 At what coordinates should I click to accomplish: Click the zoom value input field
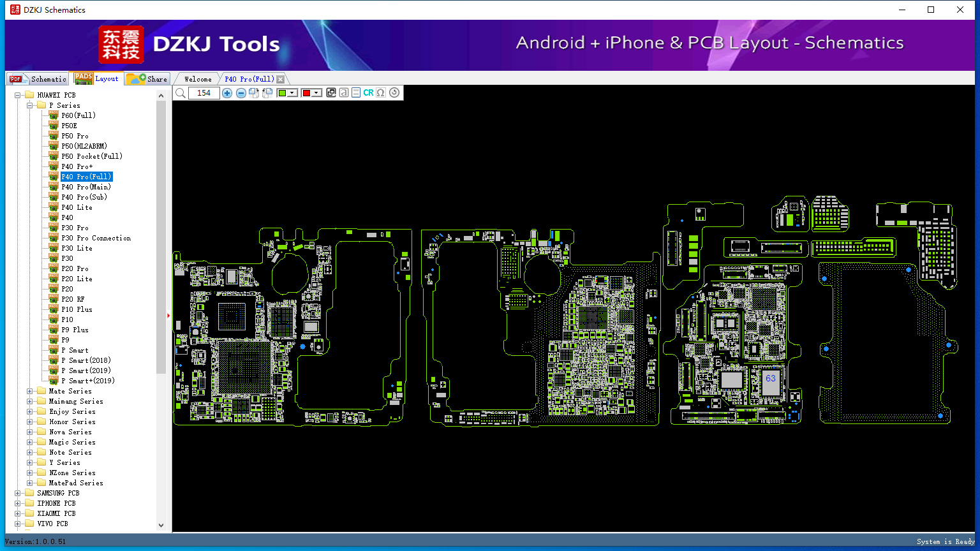pyautogui.click(x=204, y=93)
